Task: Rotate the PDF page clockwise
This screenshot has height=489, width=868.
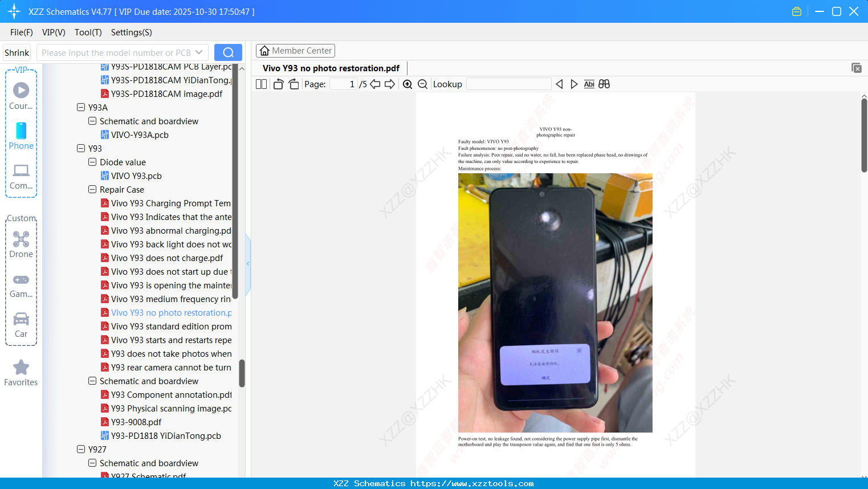Action: click(293, 84)
